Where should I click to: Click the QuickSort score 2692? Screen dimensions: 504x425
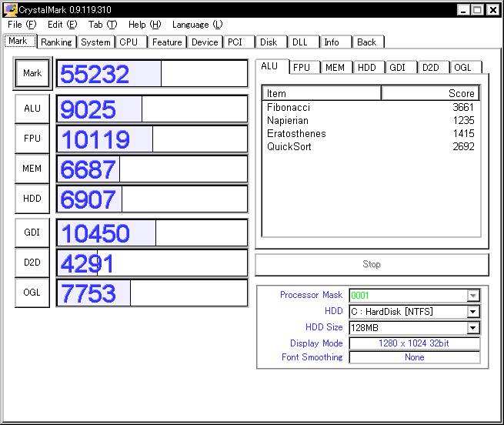(463, 147)
